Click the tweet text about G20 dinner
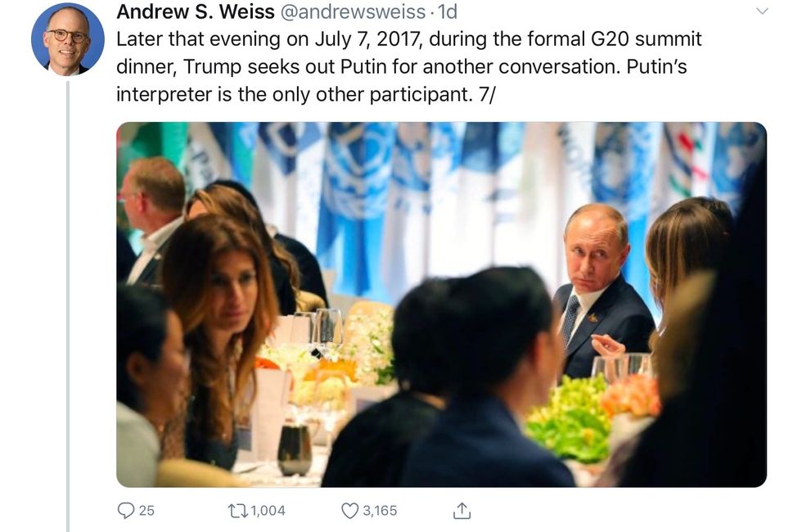The image size is (802, 532). [408, 66]
